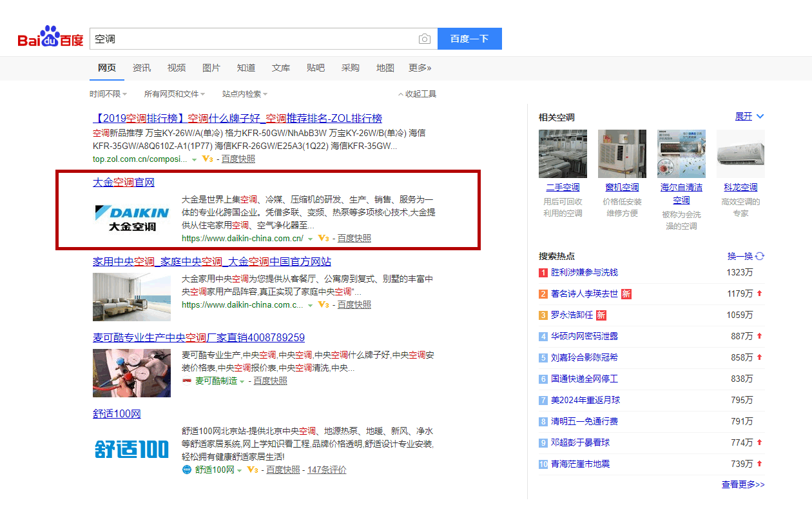Image resolution: width=812 pixels, height=516 pixels.
Task: Open 百度快照 for 大金空调官网 result
Action: point(354,239)
